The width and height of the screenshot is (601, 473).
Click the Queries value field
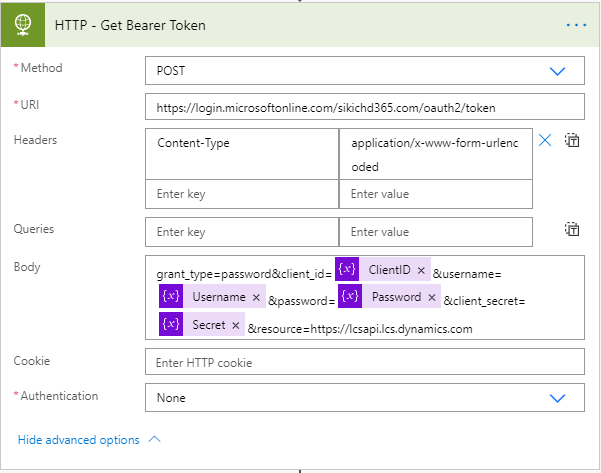435,232
